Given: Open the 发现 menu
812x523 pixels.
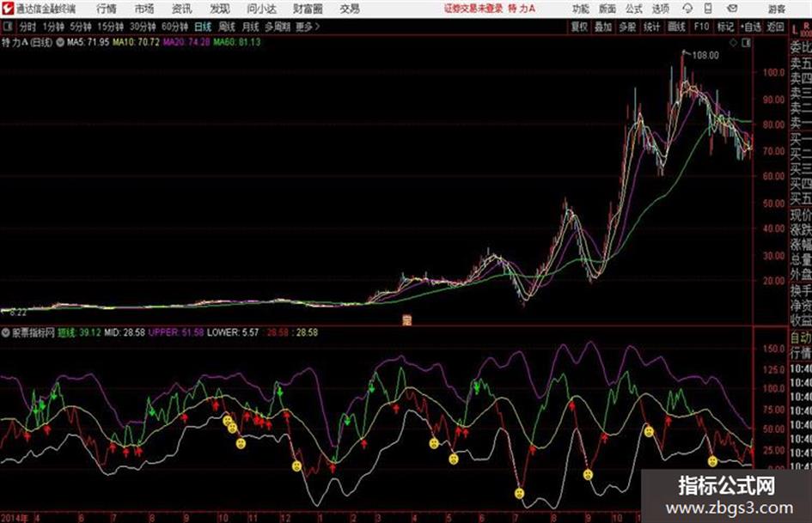Looking at the screenshot, I should click(220, 9).
